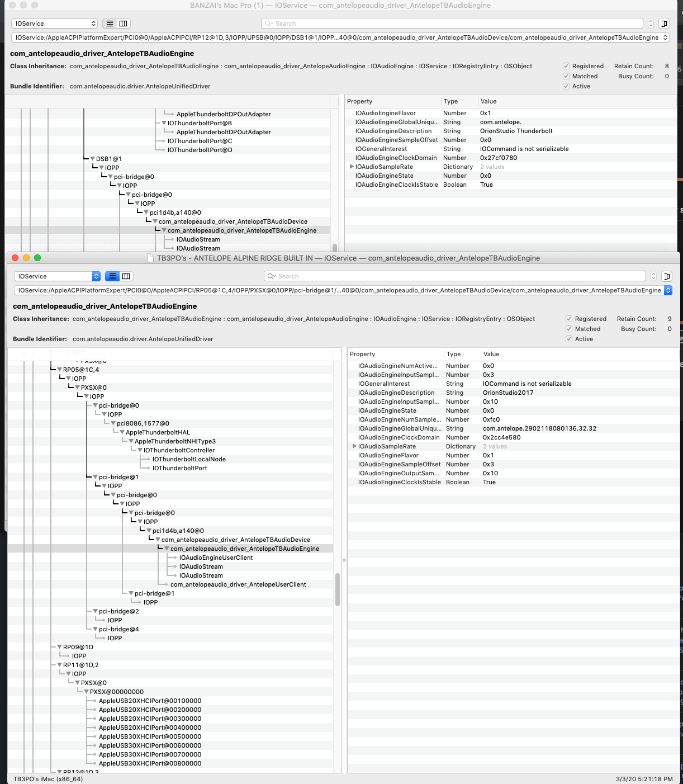Switch front window to list view icon
The width and height of the screenshot is (683, 784).
pos(113,276)
